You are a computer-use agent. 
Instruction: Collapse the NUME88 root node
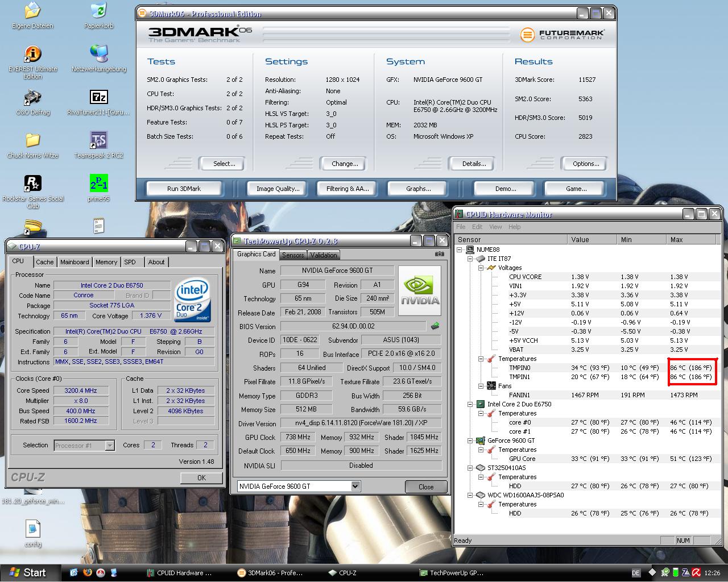(x=460, y=250)
